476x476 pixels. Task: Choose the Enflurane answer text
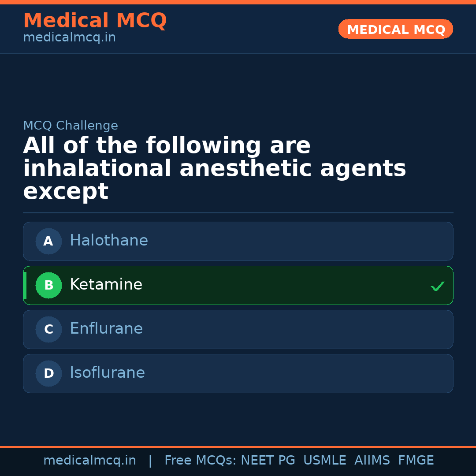click(x=106, y=329)
